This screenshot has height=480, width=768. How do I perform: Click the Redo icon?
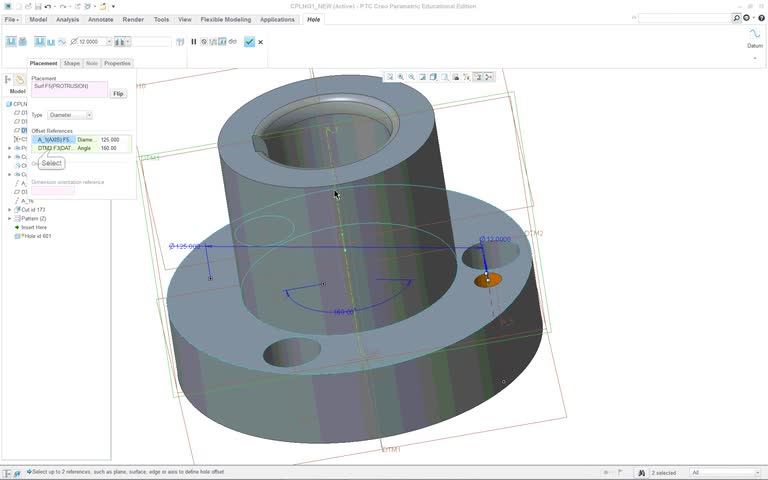(x=63, y=6)
